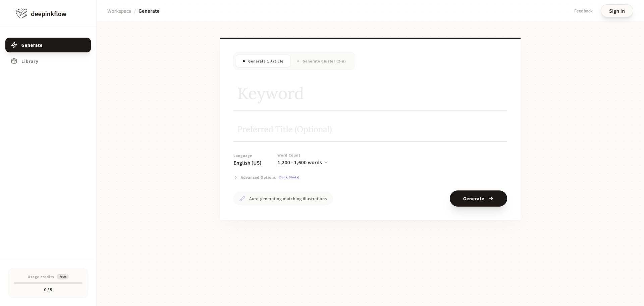
Task: Open the Feedback link
Action: click(583, 11)
